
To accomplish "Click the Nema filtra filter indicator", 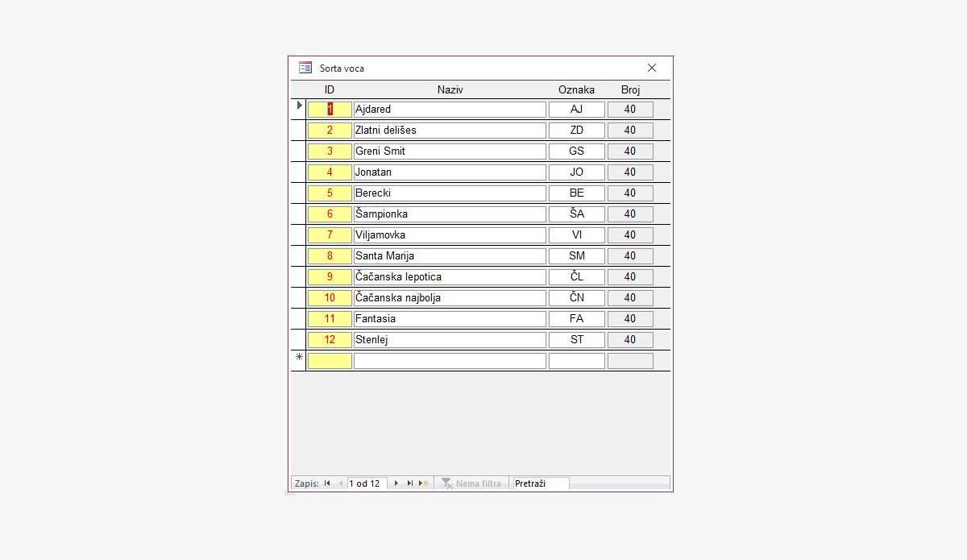I will (x=471, y=483).
